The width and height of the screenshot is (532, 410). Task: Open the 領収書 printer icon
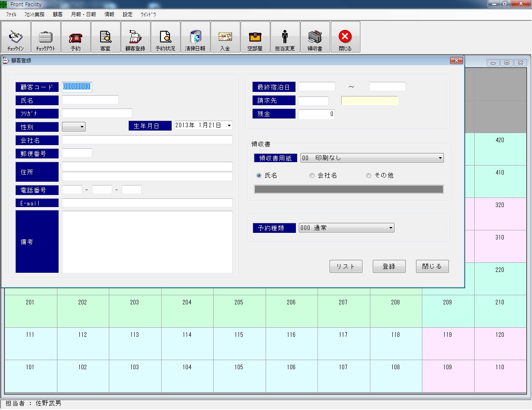[x=315, y=37]
